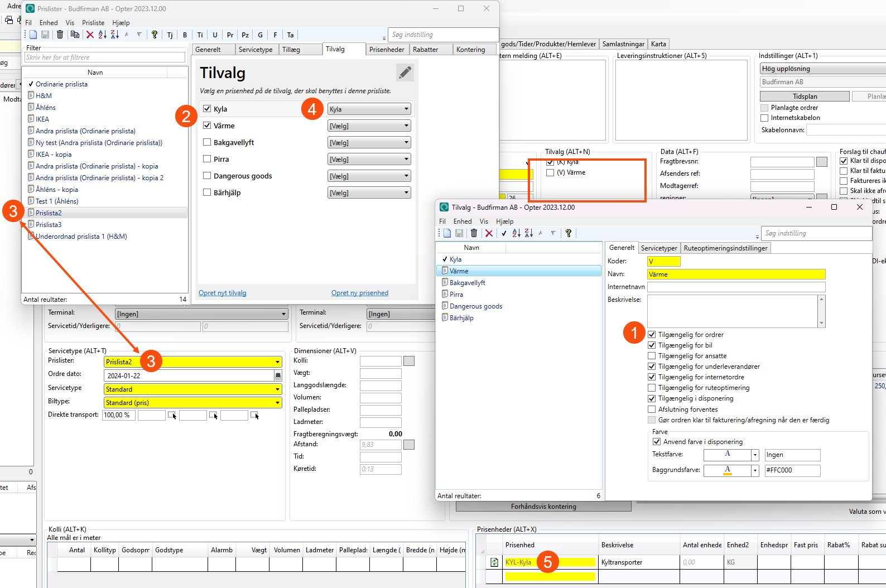This screenshot has width=886, height=588.
Task: Create new document in Prislister toolbar
Action: 33,35
